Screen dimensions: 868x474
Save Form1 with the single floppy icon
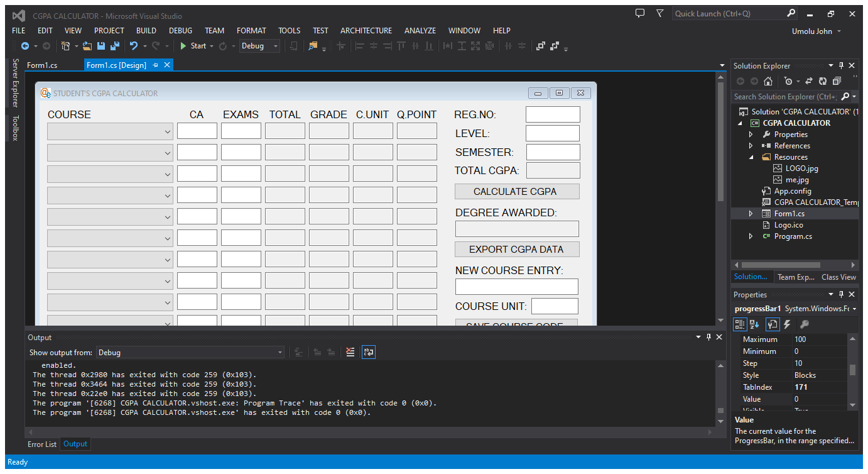(101, 46)
